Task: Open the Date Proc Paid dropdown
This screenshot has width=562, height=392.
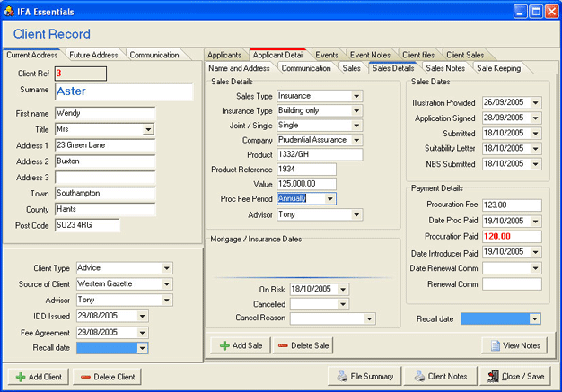Action: click(x=535, y=222)
